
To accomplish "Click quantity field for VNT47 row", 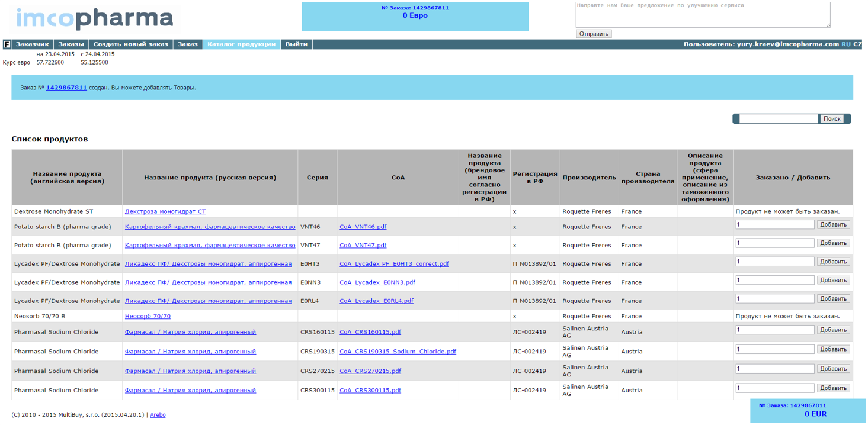I will [775, 243].
